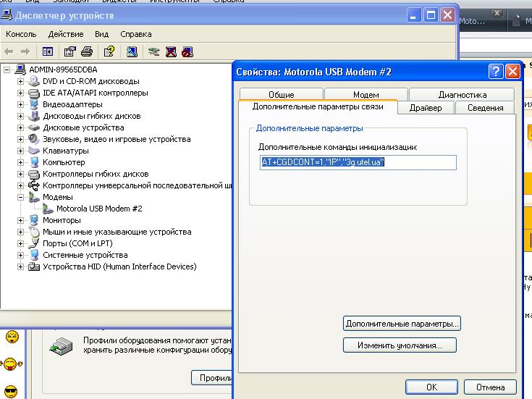Click the sunglasses smiley emoticon

click(11, 392)
